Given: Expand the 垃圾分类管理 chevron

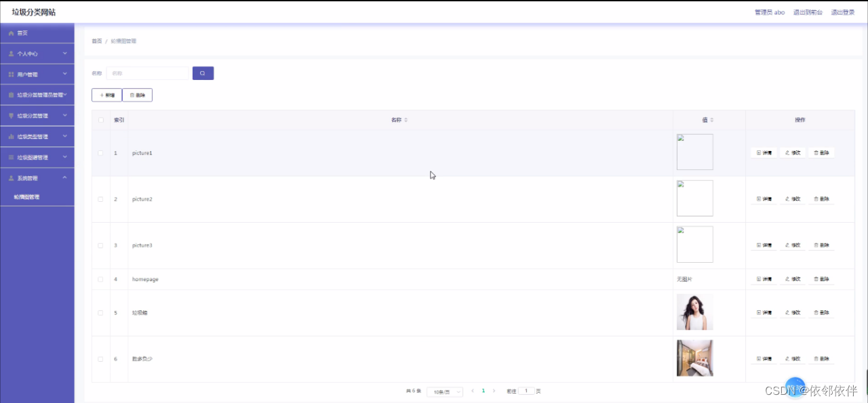Looking at the screenshot, I should point(65,115).
